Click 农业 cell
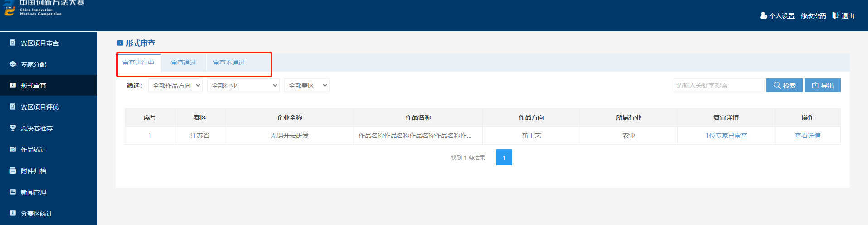This screenshot has width=868, height=225. [x=629, y=136]
